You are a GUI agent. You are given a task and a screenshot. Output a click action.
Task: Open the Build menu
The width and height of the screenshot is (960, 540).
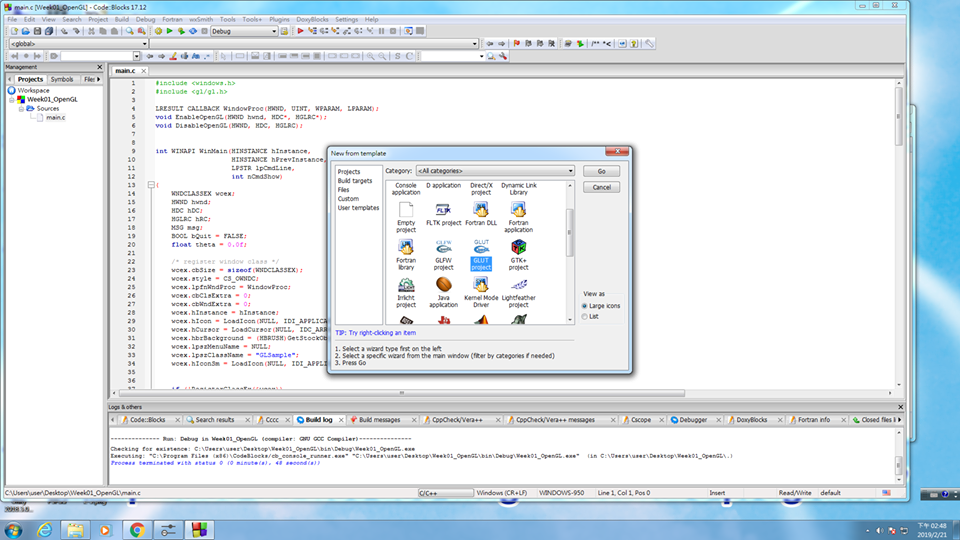point(122,20)
